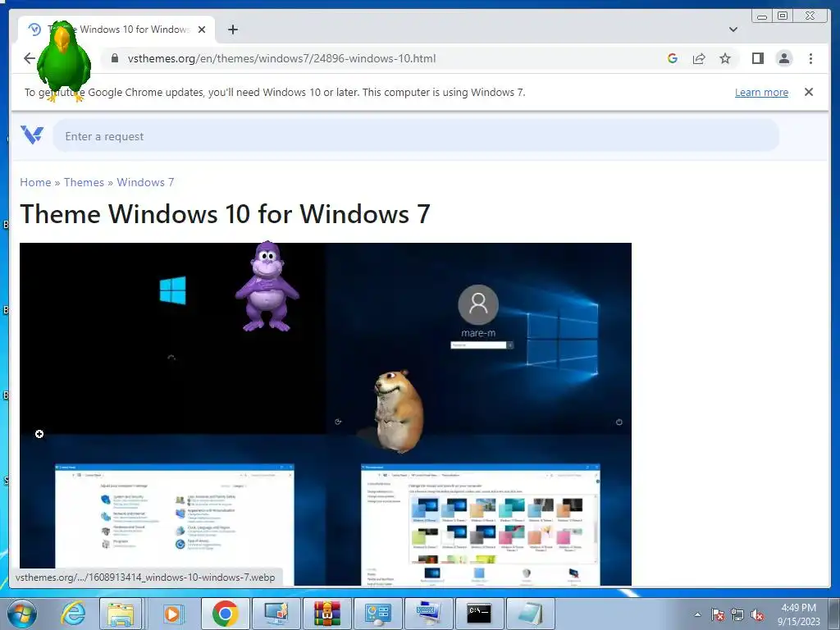
Task: Go to Home breadcrumb
Action: coord(35,182)
